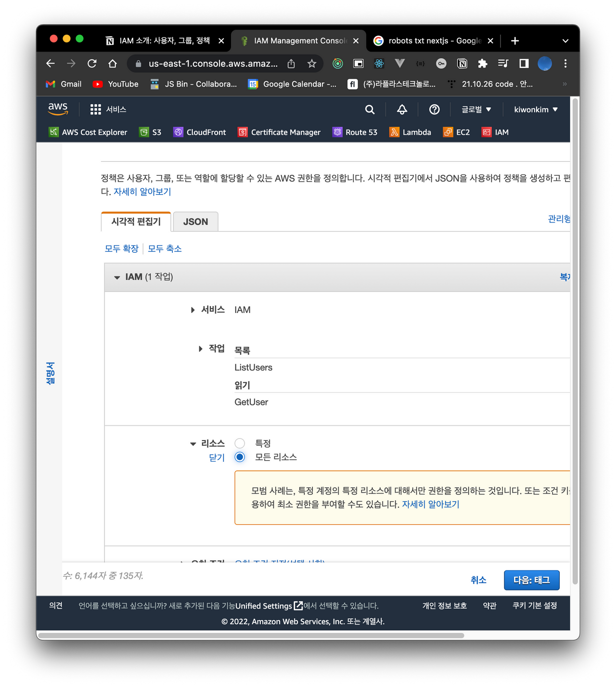Image resolution: width=616 pixels, height=688 pixels.
Task: Open the extensions puzzle icon
Action: pos(483,63)
